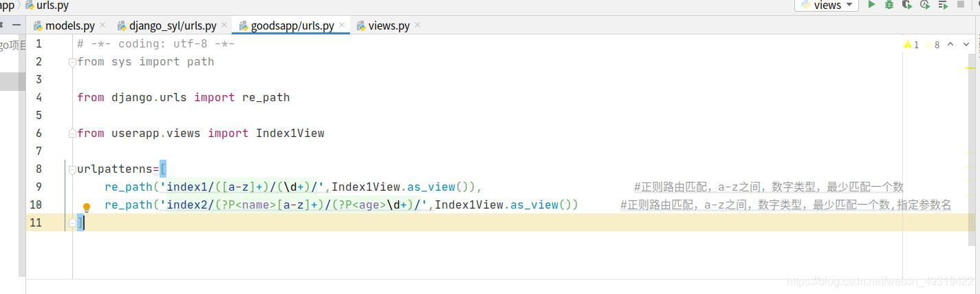The image size is (980, 294).
Task: Click line number 9 in the gutter
Action: (x=39, y=187)
